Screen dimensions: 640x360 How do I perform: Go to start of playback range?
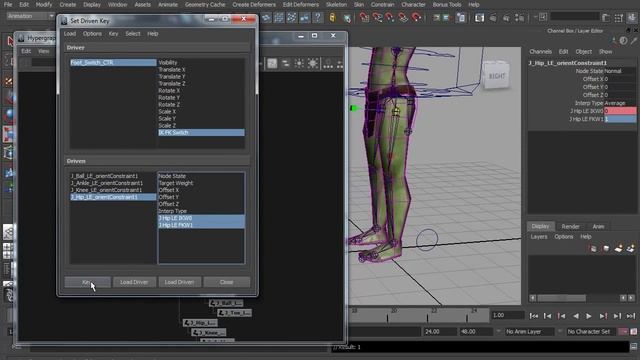pyautogui.click(x=533, y=316)
